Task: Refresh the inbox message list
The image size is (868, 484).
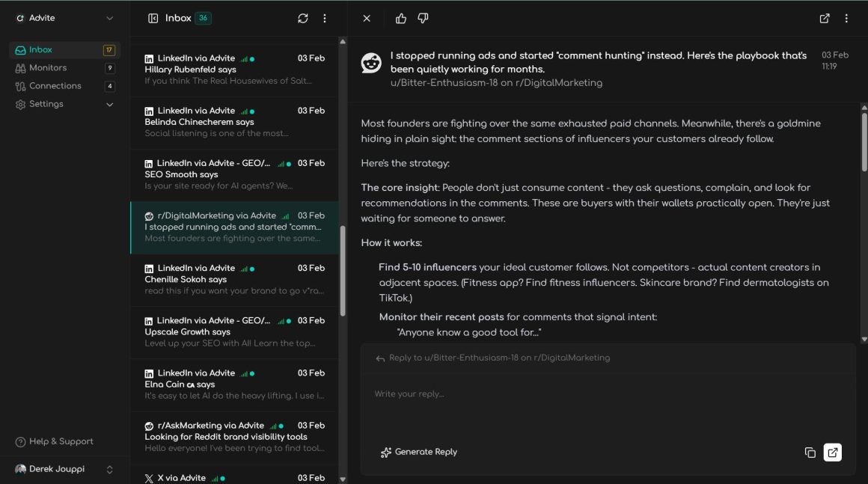Action: 302,18
